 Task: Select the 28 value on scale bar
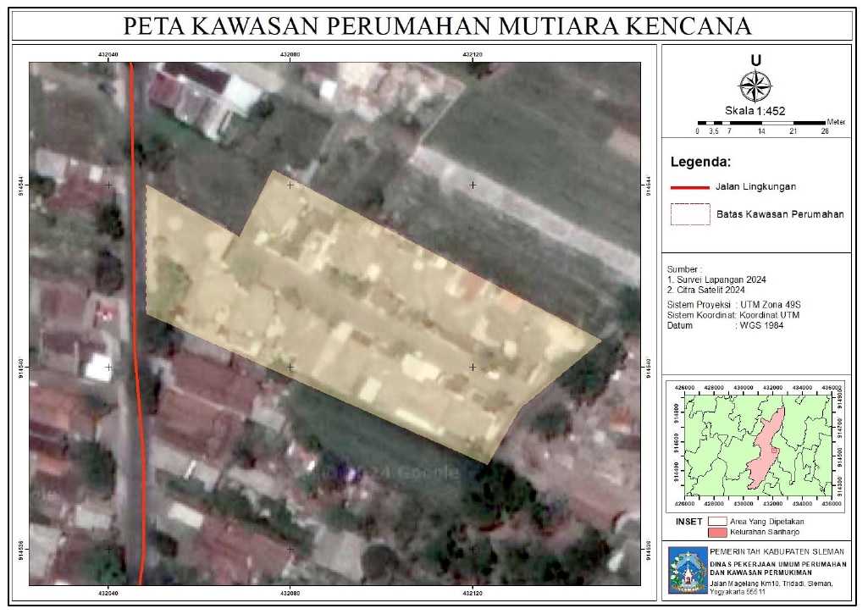(825, 131)
